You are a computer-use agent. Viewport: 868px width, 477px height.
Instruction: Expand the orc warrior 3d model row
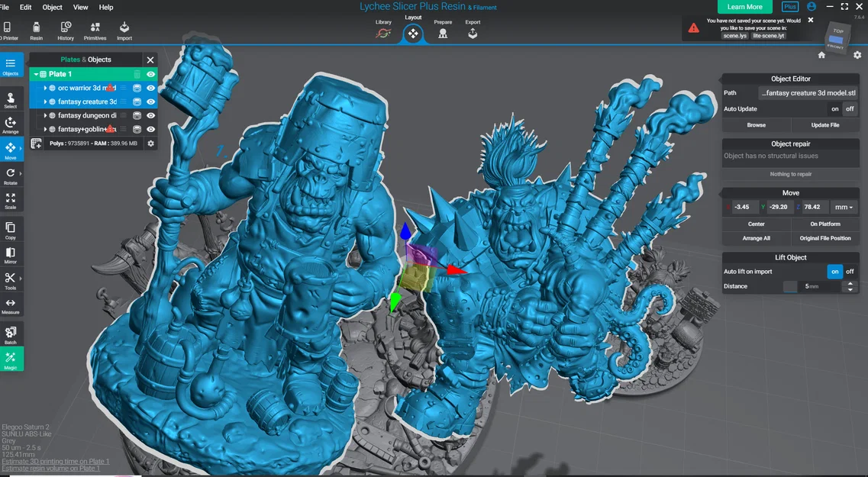point(45,88)
